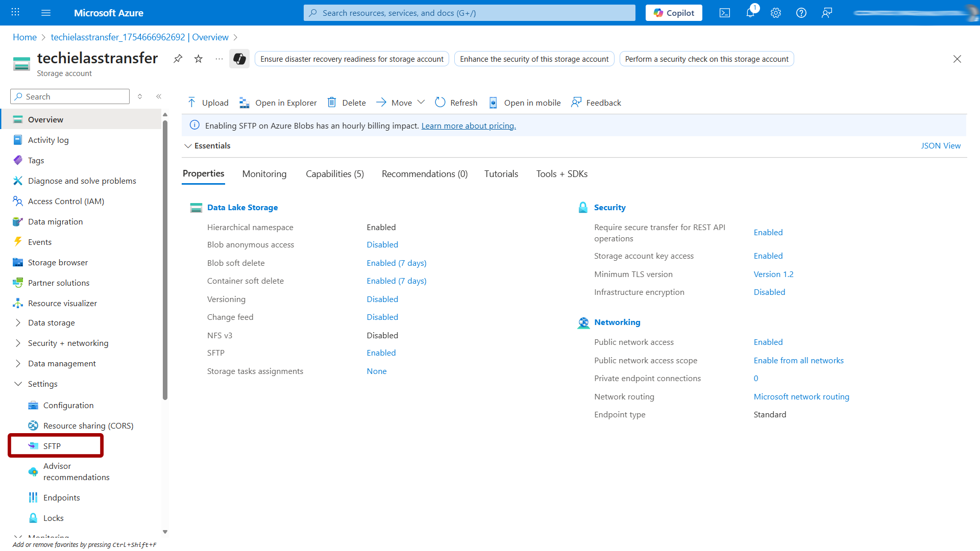Screen dimensions: 980x551
Task: Click the JSON View link
Action: tap(940, 146)
